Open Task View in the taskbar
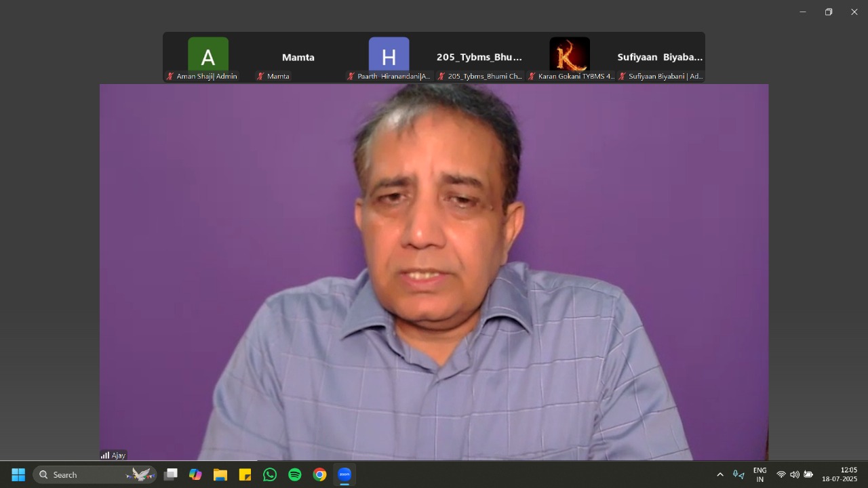868x488 pixels. point(171,474)
